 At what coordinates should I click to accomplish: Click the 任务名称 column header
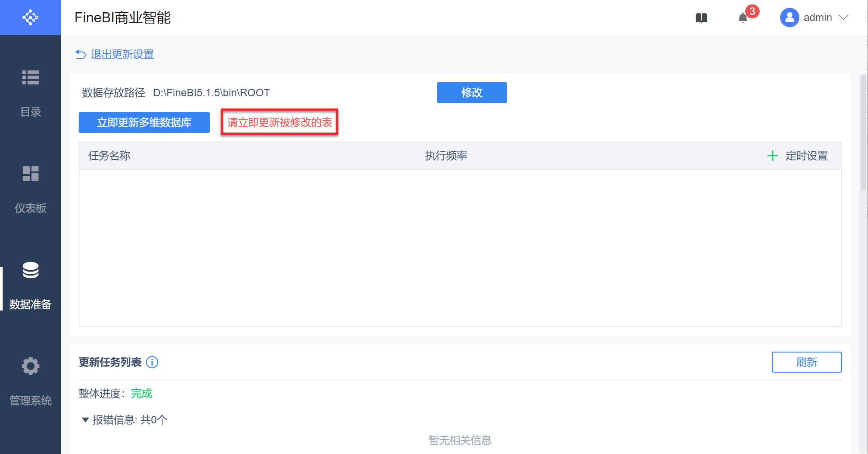point(109,156)
